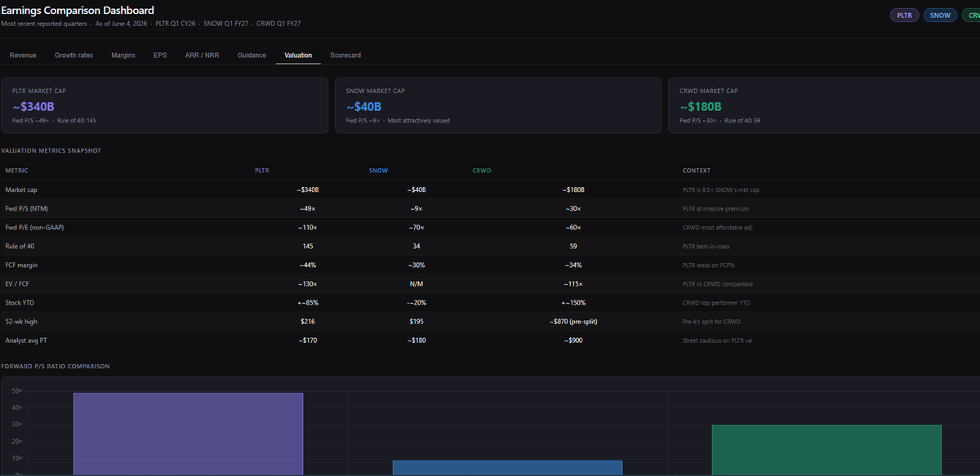
Task: Open the Guidance tab
Action: tap(252, 55)
